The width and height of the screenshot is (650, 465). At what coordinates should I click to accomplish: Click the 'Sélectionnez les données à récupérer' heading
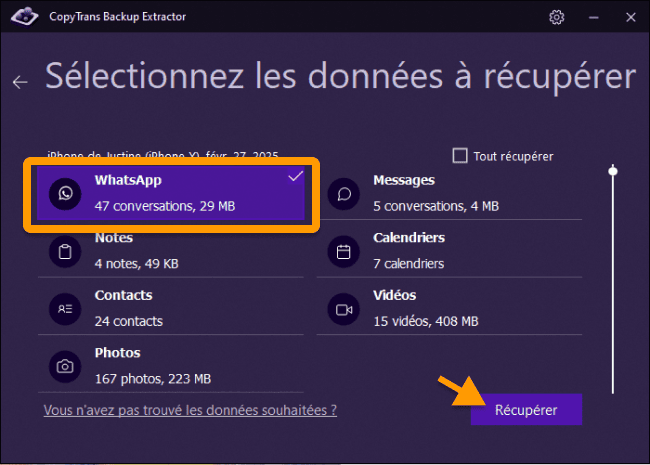(340, 76)
